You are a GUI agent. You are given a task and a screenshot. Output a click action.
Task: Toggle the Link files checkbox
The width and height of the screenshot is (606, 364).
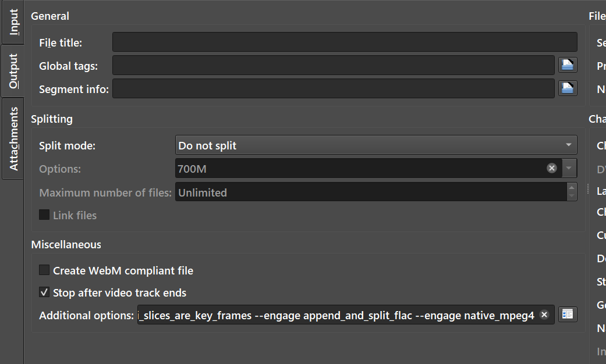(x=44, y=215)
